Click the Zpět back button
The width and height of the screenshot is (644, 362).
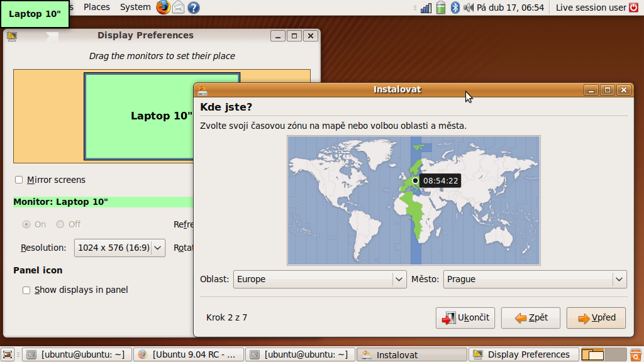pyautogui.click(x=531, y=318)
